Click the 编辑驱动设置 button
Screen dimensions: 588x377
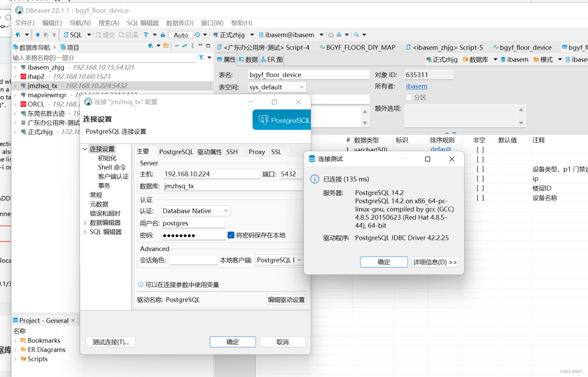286,300
